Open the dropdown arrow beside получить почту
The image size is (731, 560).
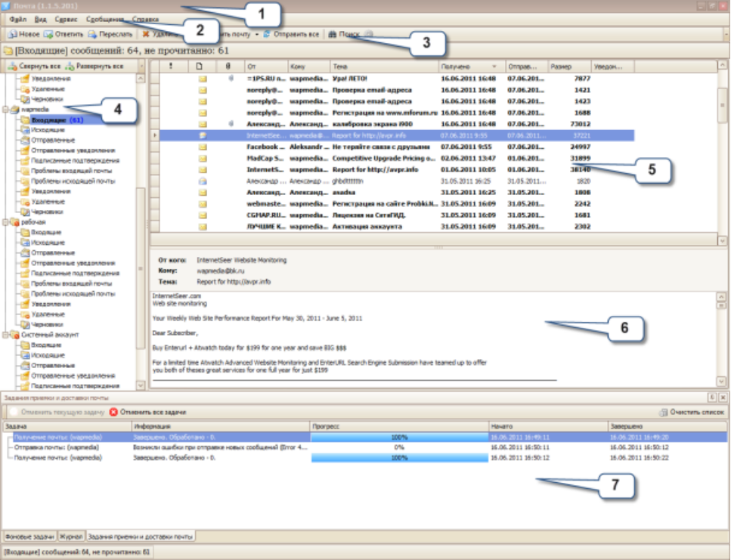[x=257, y=35]
